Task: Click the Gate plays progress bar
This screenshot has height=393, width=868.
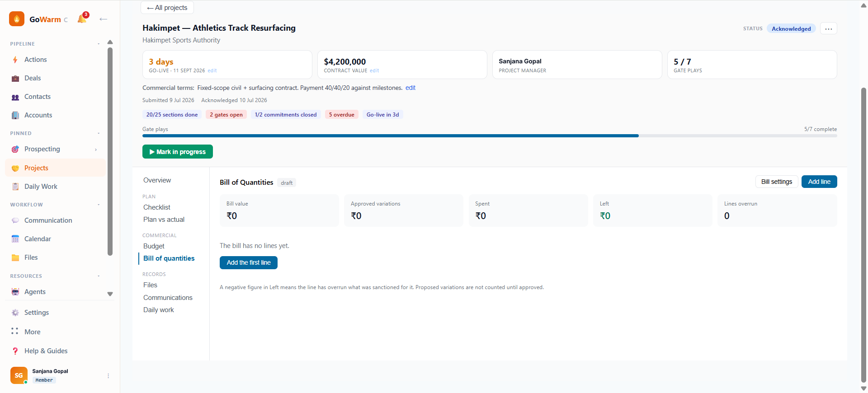Action: (490, 136)
